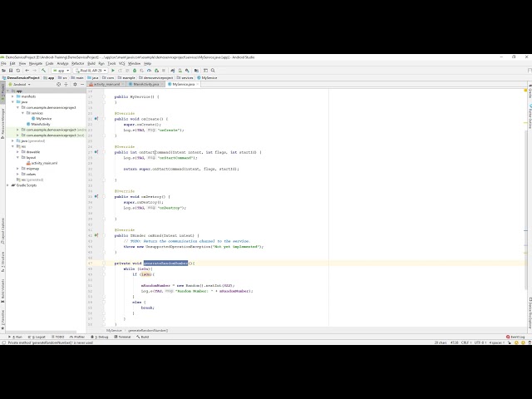Click the Back navigation arrow
Image resolution: width=532 pixels, height=399 pixels.
coord(27,71)
